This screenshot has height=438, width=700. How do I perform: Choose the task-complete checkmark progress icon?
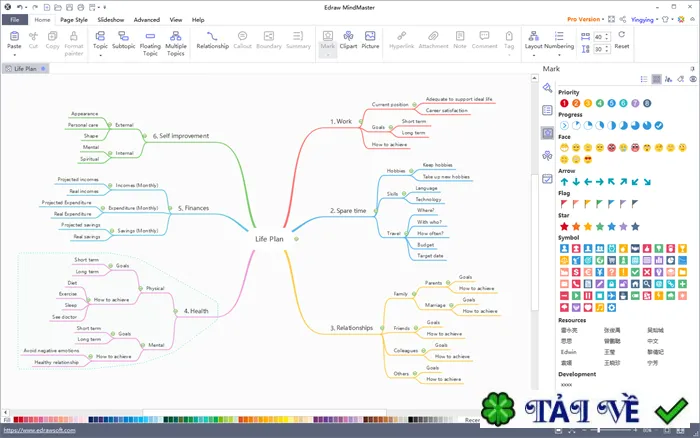[x=659, y=125]
